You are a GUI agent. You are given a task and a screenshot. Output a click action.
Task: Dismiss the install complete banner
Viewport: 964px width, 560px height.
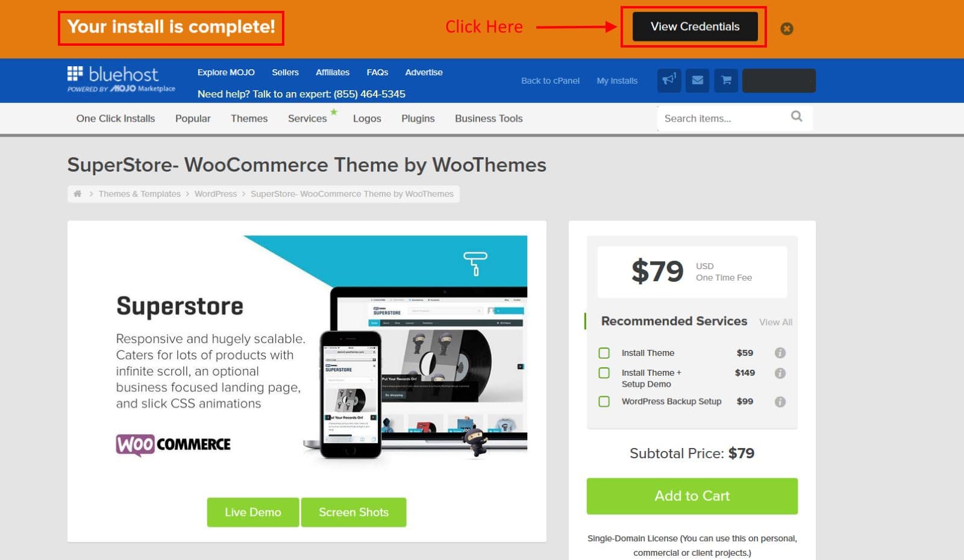click(787, 28)
